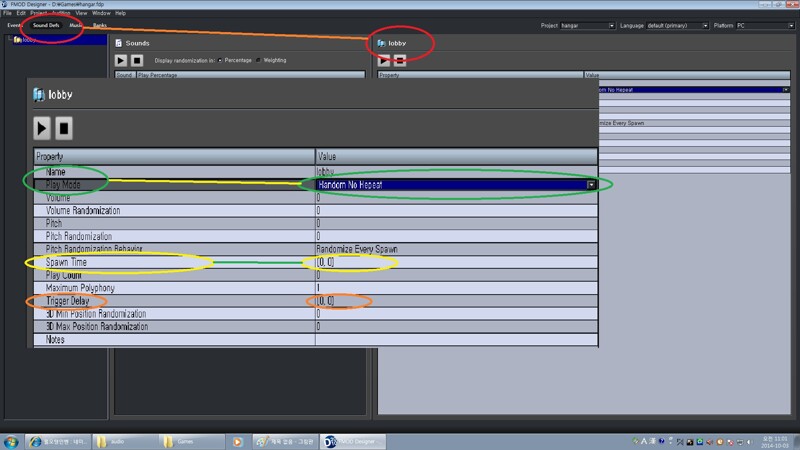The width and height of the screenshot is (800, 450).
Task: Open the Edit menu
Action: tap(21, 13)
